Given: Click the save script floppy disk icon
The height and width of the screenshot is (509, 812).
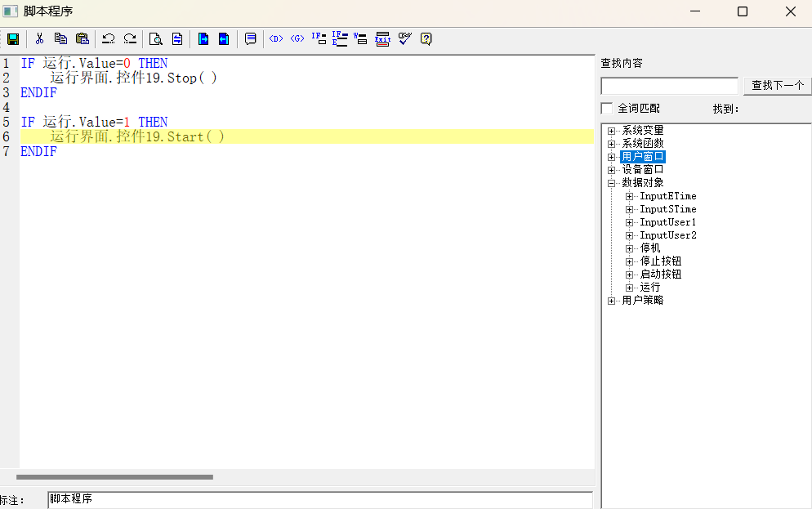Looking at the screenshot, I should click(x=13, y=38).
